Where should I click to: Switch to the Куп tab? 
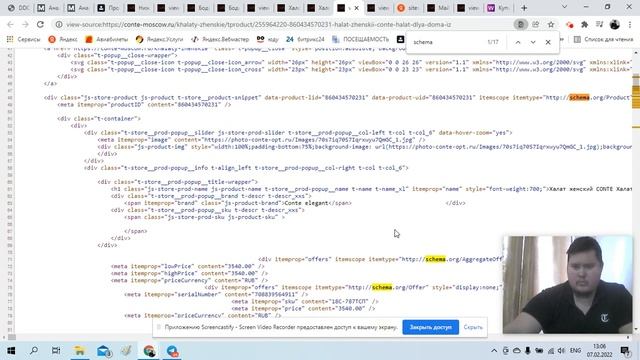[498, 8]
